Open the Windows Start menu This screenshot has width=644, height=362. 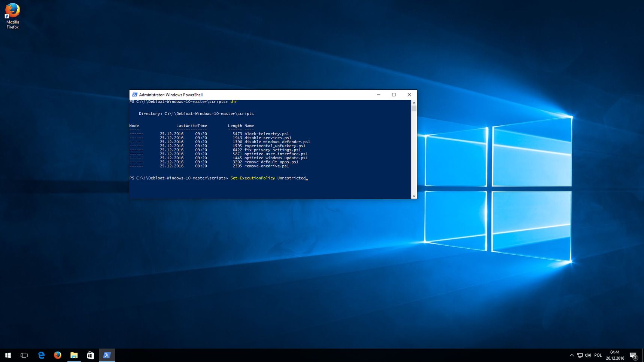coord(8,355)
